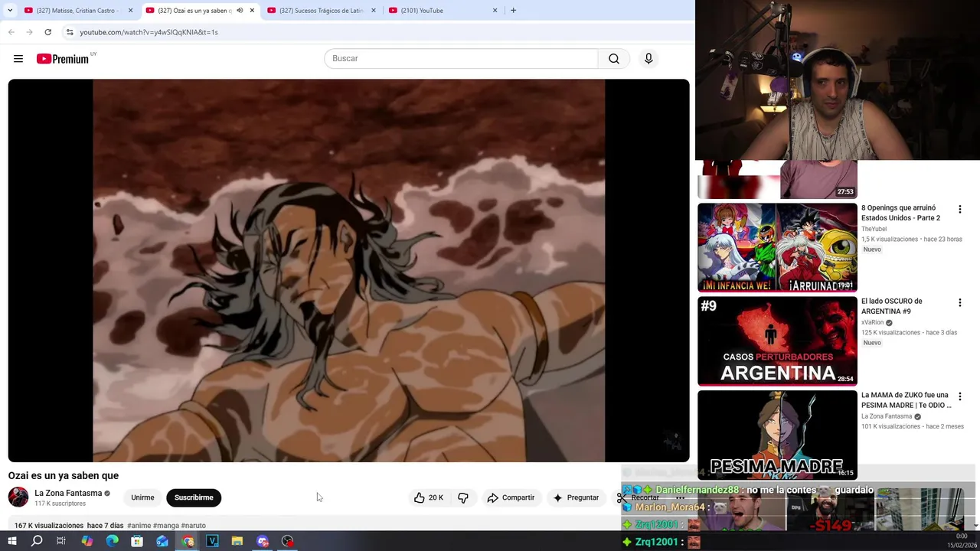This screenshot has width=980, height=551.
Task: Open Copilot from taskbar
Action: point(87,541)
